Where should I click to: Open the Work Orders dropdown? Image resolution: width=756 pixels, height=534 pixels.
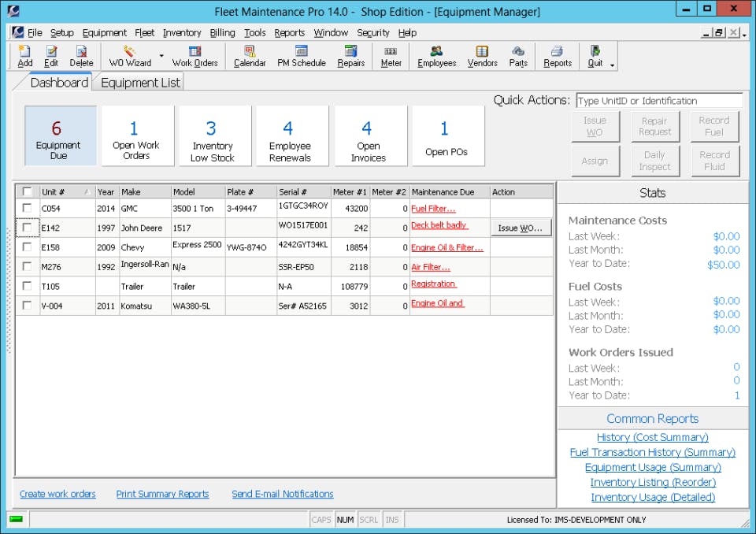(195, 55)
